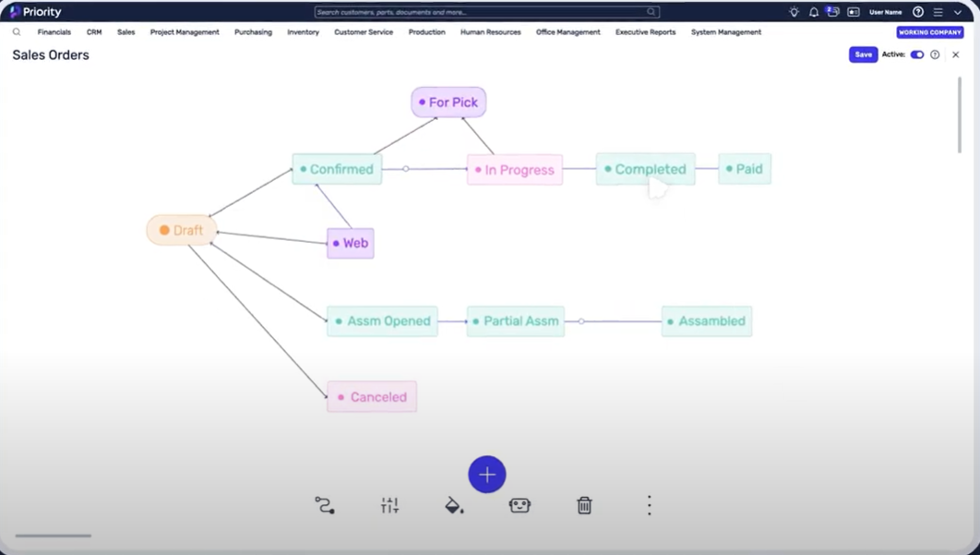This screenshot has width=980, height=555.
Task: Open the Inventory menu
Action: pos(303,32)
